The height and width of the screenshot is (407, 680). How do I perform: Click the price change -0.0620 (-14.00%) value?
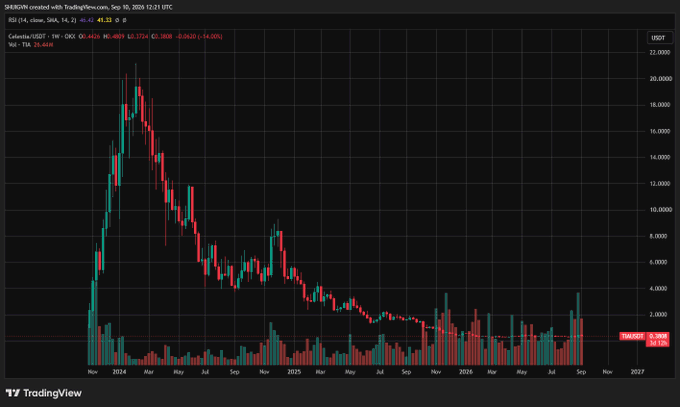(199, 36)
